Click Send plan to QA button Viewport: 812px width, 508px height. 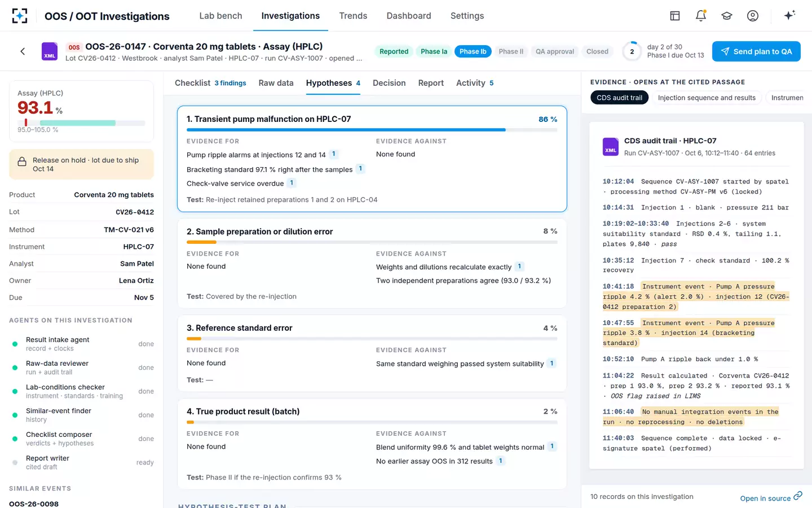[x=756, y=51]
